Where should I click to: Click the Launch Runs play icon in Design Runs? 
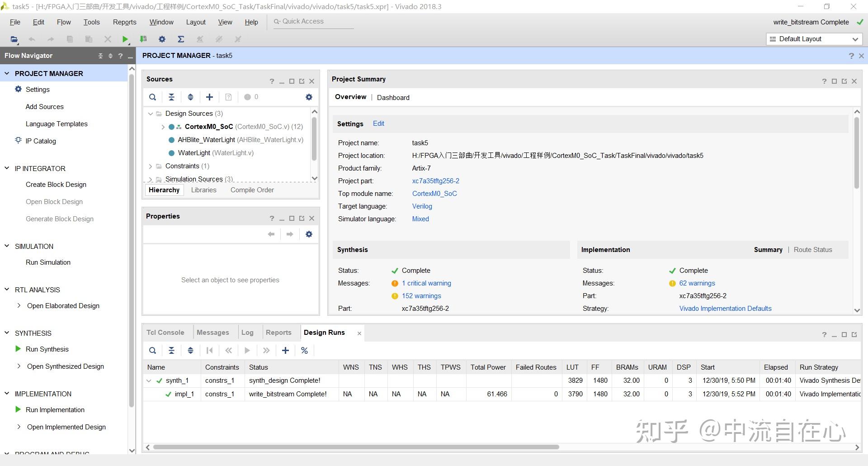click(247, 350)
